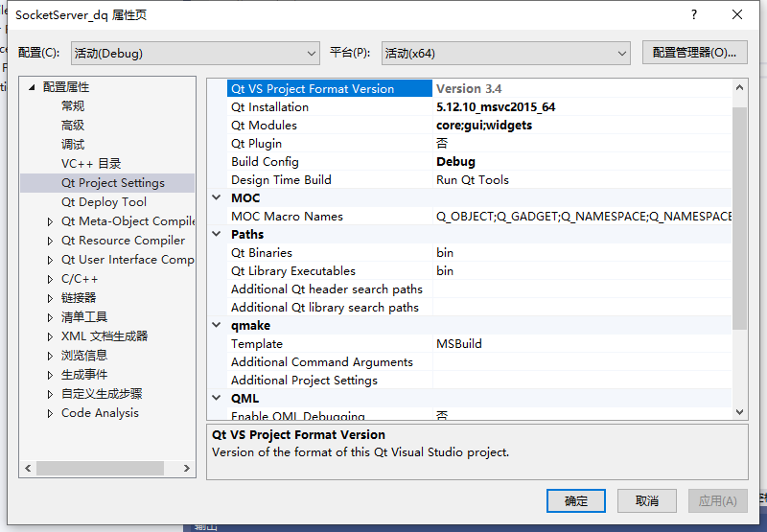The width and height of the screenshot is (767, 532).
Task: Click property grid scroll down arrow
Action: (739, 412)
